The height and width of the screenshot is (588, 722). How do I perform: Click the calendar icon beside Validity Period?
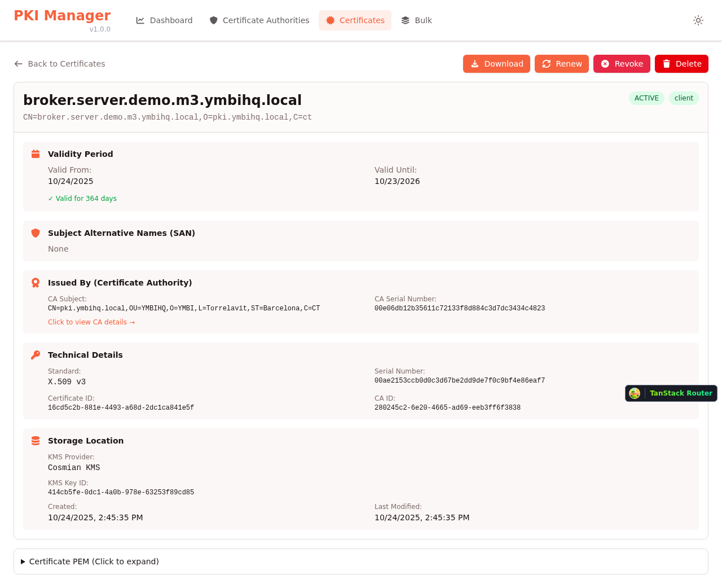(36, 154)
